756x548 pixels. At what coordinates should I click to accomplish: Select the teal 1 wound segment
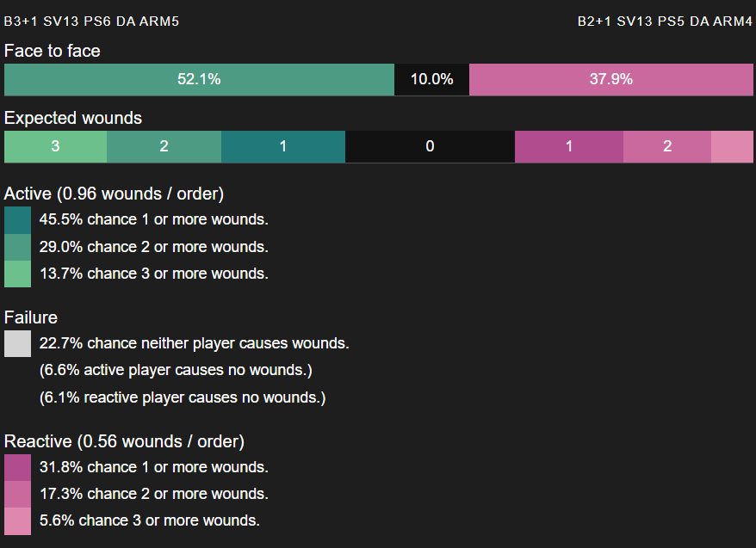click(283, 146)
